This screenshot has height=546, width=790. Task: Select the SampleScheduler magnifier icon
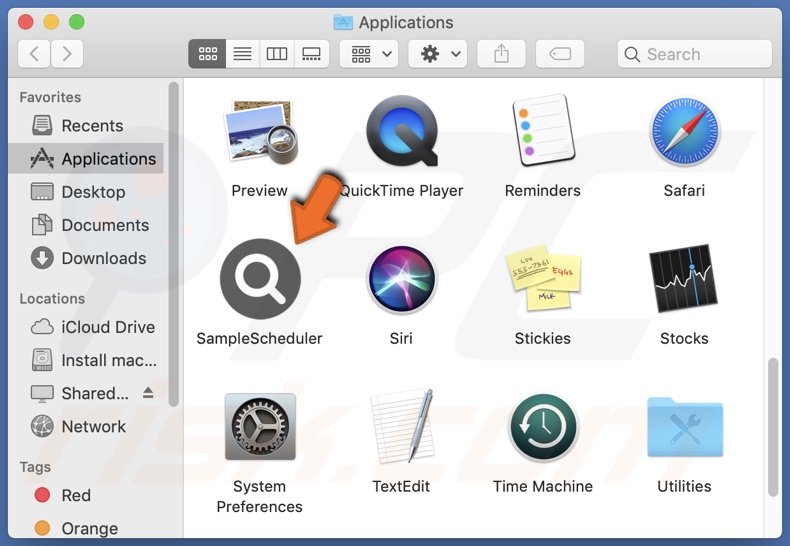pos(260,279)
